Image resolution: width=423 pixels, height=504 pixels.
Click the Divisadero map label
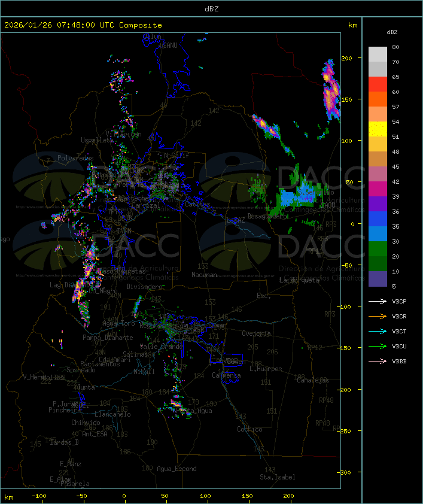[x=145, y=287]
